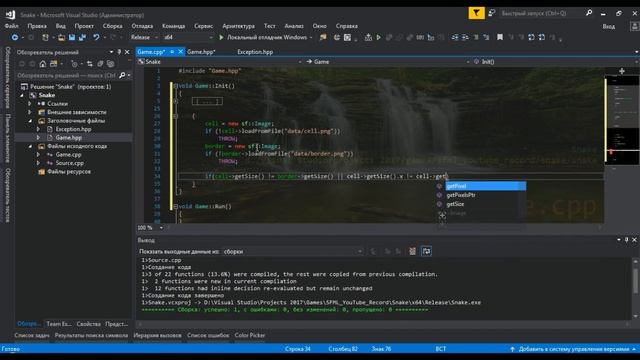
Task: Open the output source dropdown showing сборки
Action: coord(293,252)
